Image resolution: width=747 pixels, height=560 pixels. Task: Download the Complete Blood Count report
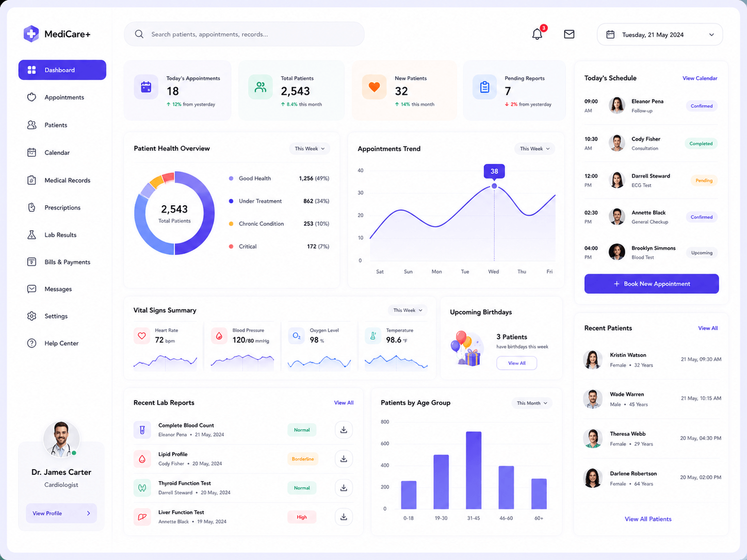coord(344,430)
